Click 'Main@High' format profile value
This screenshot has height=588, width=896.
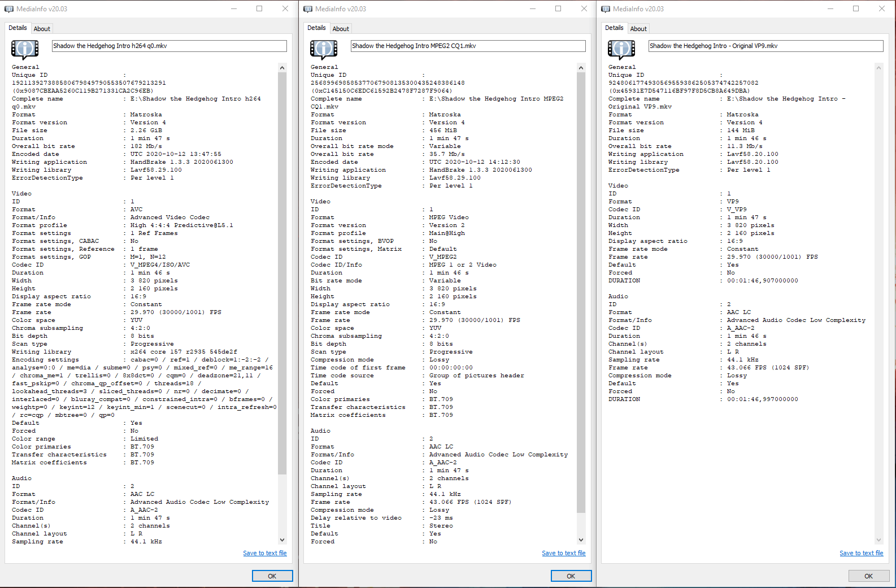(447, 233)
